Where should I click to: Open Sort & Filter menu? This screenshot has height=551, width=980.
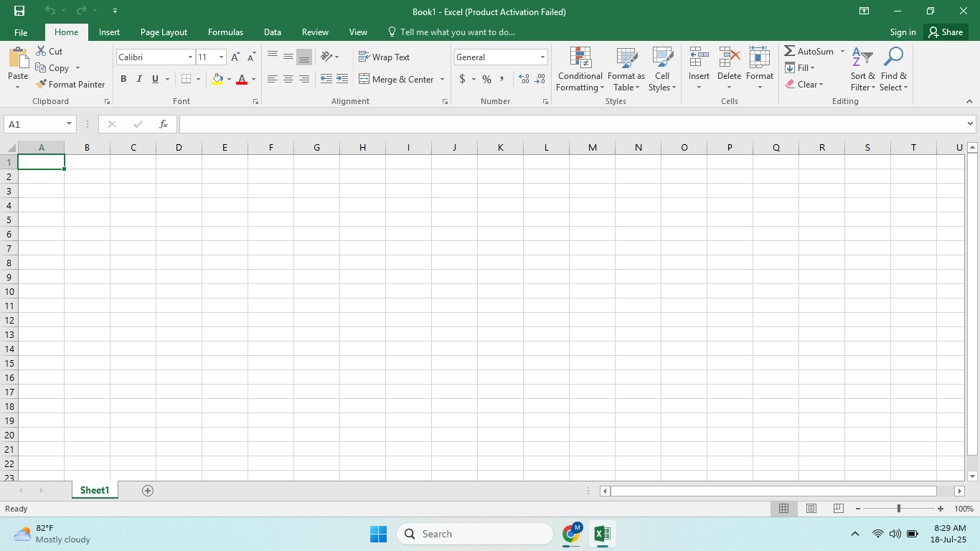[x=863, y=69]
